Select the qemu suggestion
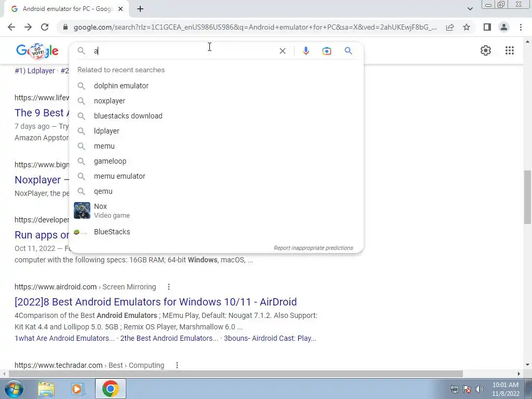532x399 pixels. click(x=216, y=191)
